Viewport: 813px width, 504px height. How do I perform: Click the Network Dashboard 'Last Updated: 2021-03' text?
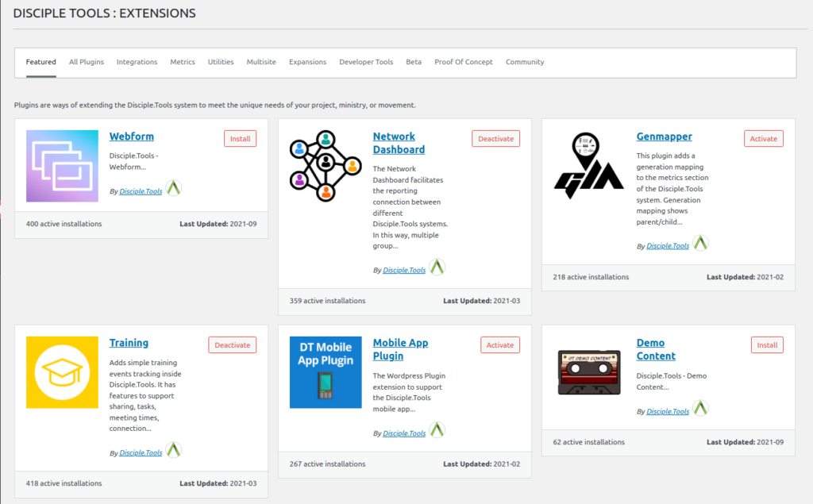[x=482, y=301]
